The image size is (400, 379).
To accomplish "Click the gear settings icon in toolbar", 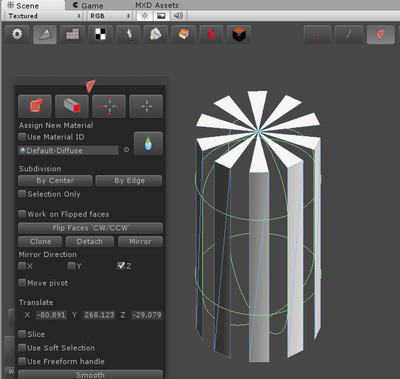I will 17,34.
